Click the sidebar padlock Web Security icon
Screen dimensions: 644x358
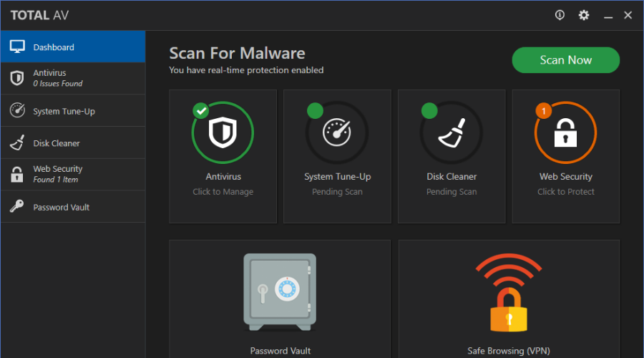pos(17,174)
